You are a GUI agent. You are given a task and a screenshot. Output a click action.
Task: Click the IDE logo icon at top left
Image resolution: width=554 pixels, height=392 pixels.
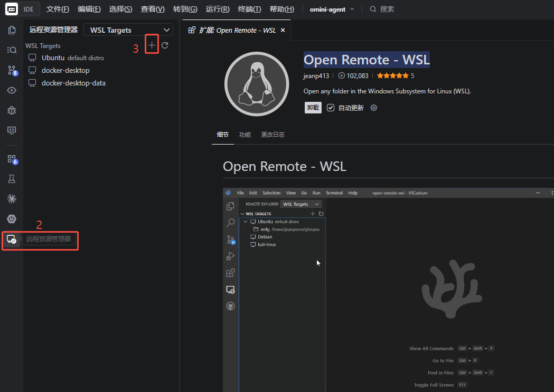click(12, 9)
